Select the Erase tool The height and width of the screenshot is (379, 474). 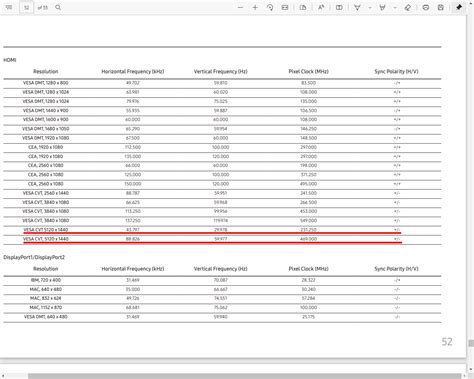click(x=408, y=7)
